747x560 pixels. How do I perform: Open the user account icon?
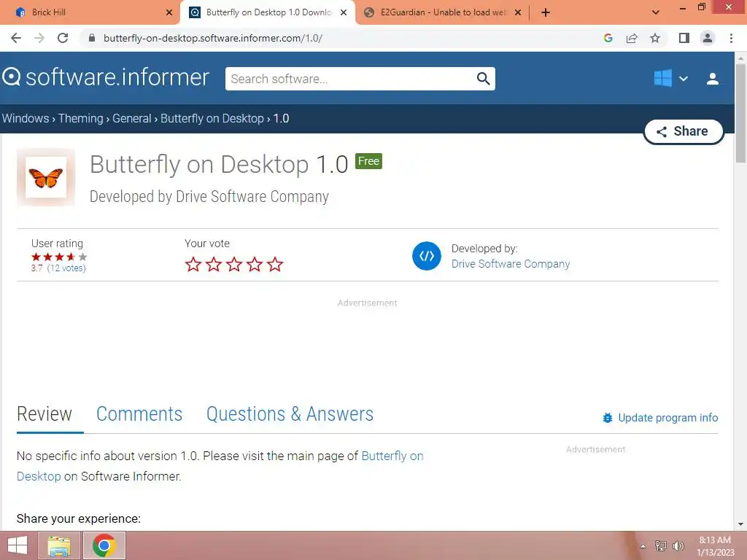point(712,79)
